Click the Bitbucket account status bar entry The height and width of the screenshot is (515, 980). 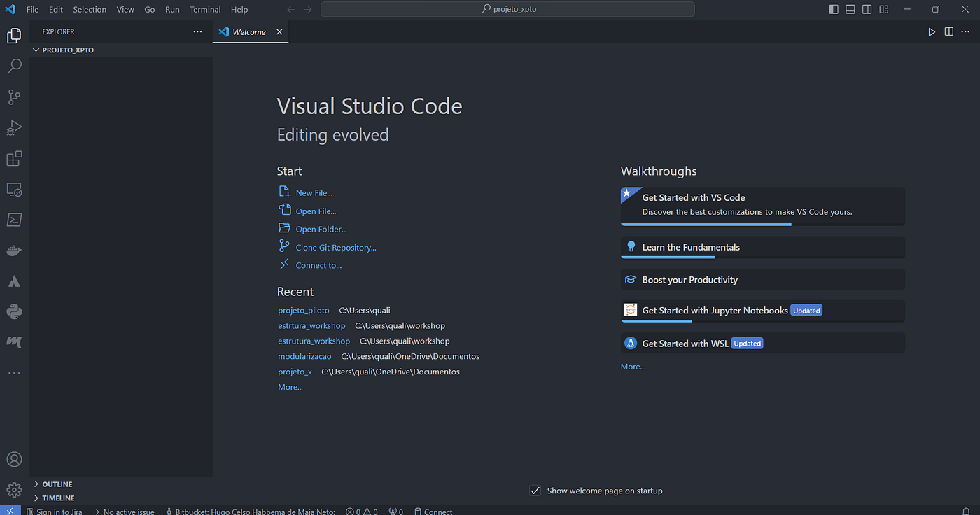[x=251, y=512]
